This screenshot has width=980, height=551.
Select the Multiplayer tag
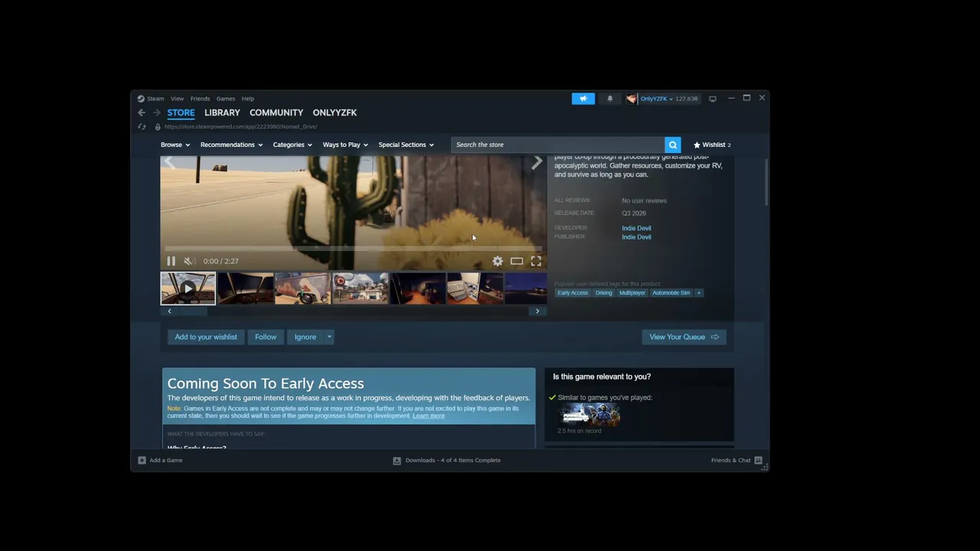click(632, 293)
